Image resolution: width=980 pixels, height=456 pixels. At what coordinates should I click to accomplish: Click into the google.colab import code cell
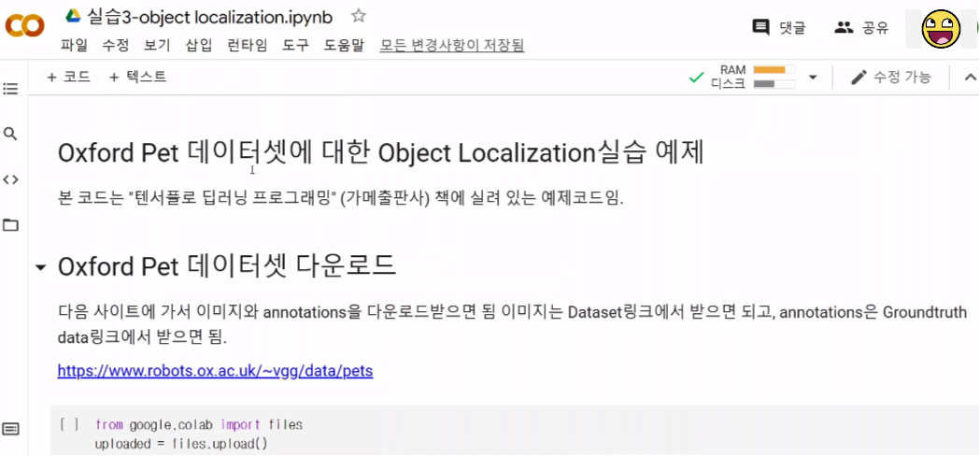pyautogui.click(x=513, y=431)
